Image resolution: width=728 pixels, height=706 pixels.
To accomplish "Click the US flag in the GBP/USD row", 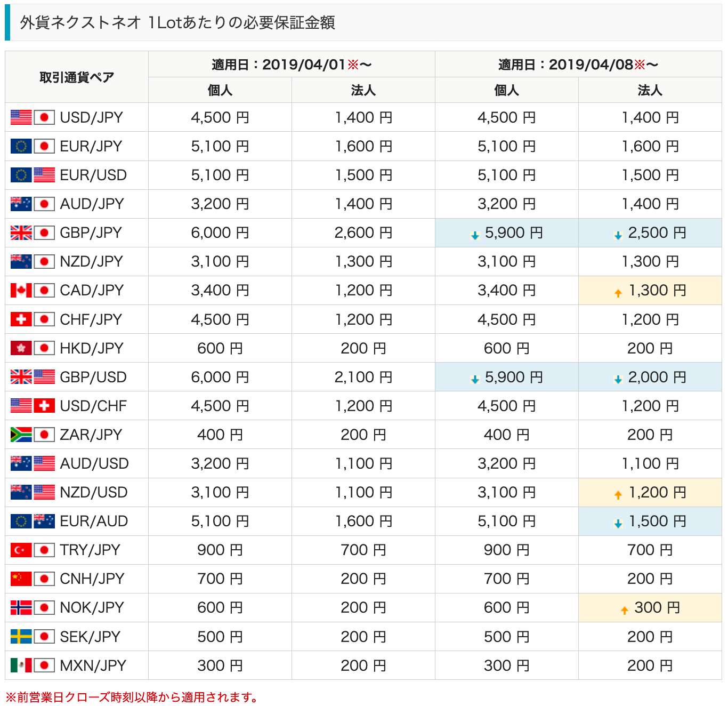I will [x=44, y=377].
